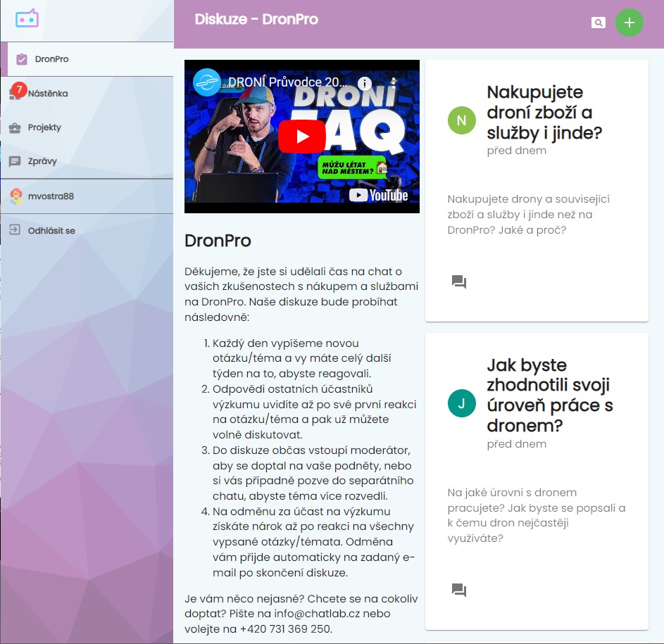Viewport: 664px width, 644px height.
Task: Play the YouTube video
Action: point(302,137)
